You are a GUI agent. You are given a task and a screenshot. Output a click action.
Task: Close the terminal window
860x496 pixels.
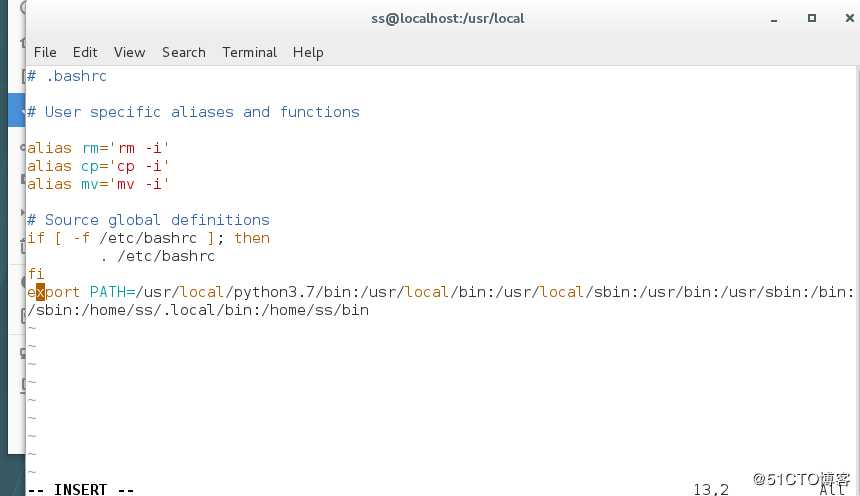coord(850,18)
